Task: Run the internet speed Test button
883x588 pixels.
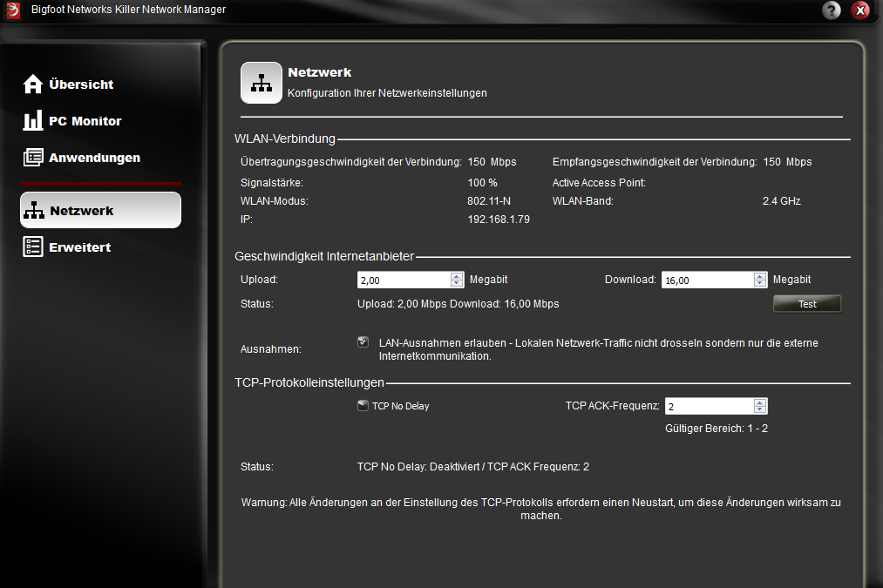Action: tap(807, 304)
